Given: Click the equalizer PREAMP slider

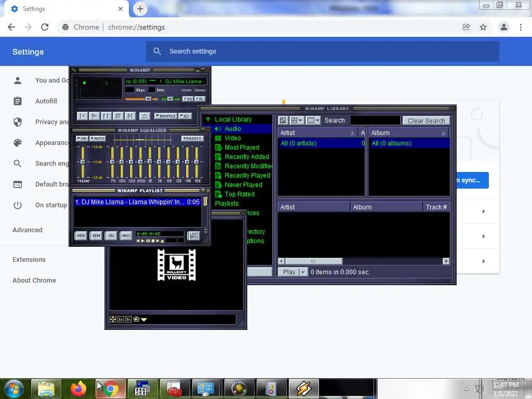Looking at the screenshot, I should click(x=83, y=162).
